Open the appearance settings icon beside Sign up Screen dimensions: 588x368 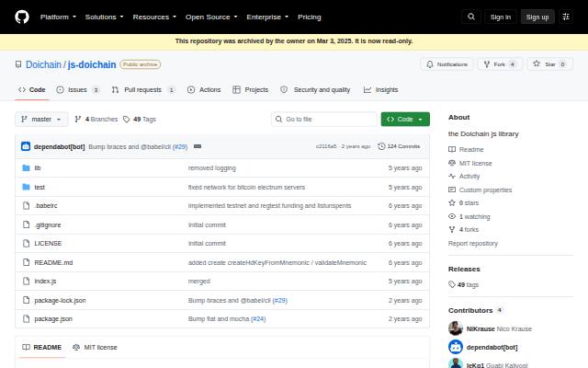[x=566, y=17]
